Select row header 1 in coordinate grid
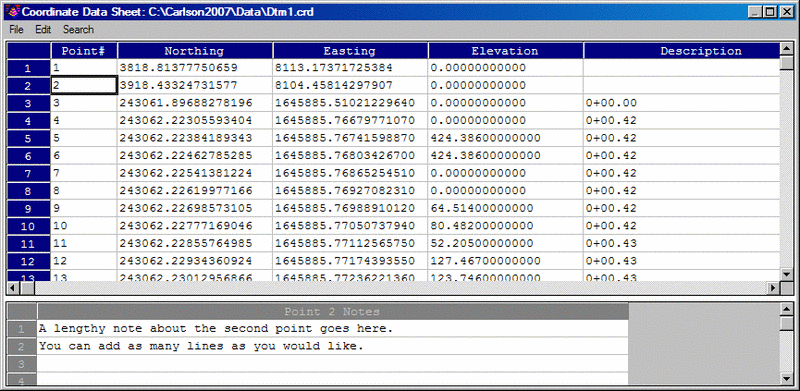 tap(28, 68)
